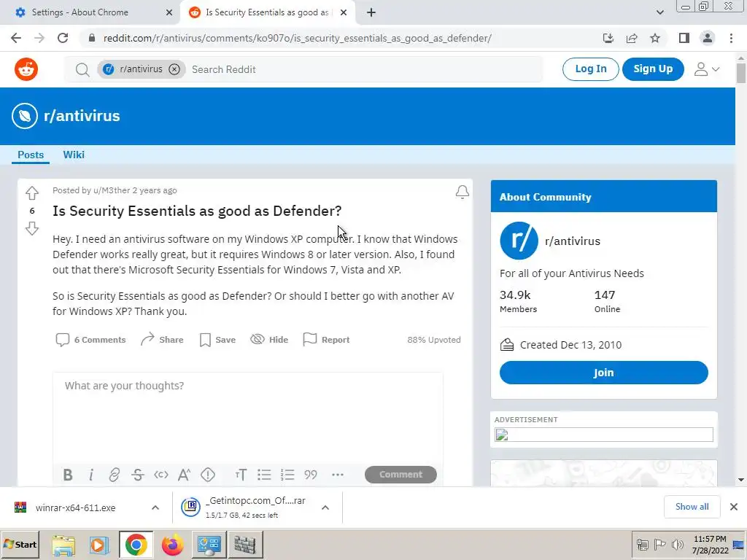This screenshot has height=560, width=747.
Task: Insert a quote block
Action: 311,475
